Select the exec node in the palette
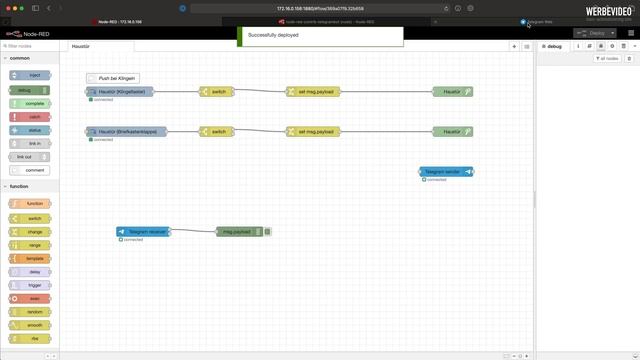Viewport: 640px width, 360px height. point(30,299)
